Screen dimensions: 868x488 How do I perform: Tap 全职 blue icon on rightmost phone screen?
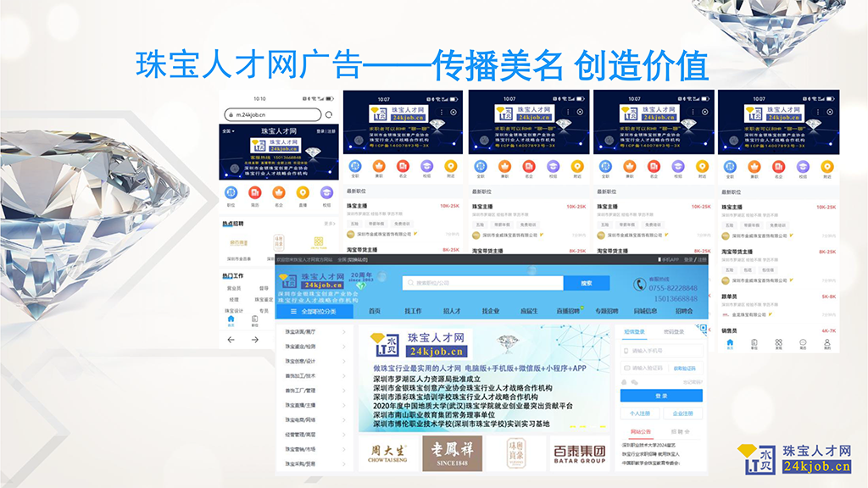click(x=730, y=167)
